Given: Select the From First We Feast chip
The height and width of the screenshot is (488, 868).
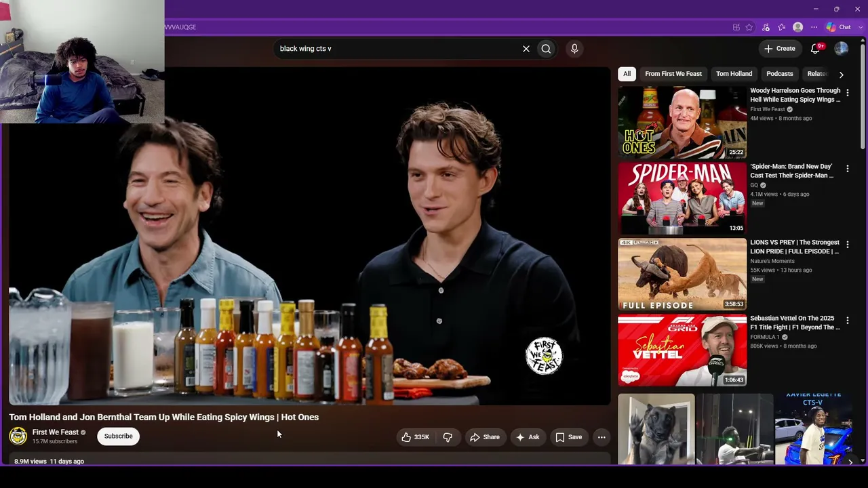Looking at the screenshot, I should pos(673,74).
